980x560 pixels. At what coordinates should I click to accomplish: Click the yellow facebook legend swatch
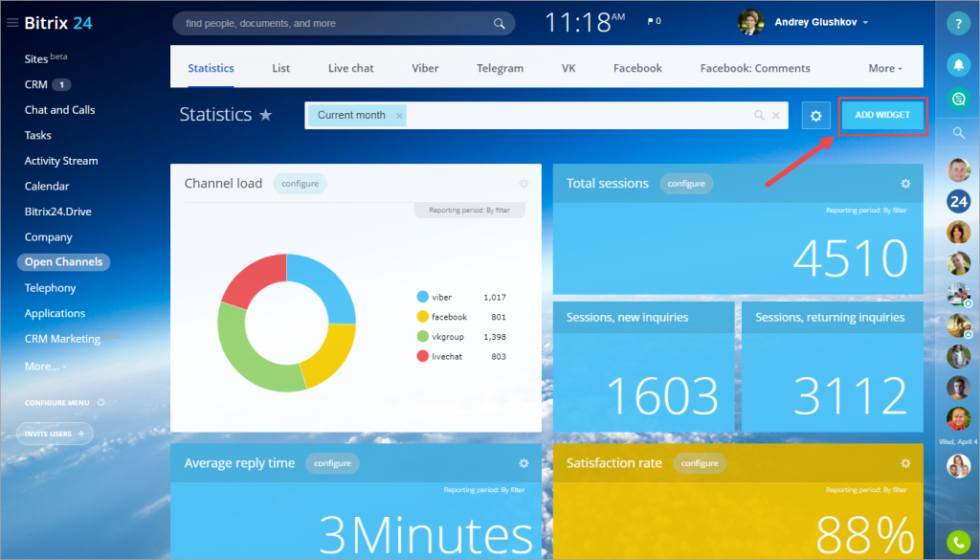pyautogui.click(x=422, y=317)
